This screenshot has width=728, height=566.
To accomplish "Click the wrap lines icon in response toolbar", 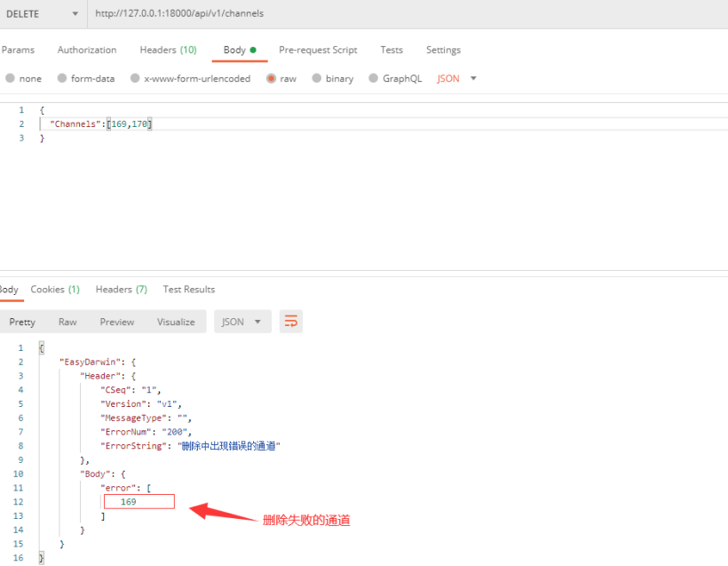I will click(290, 322).
